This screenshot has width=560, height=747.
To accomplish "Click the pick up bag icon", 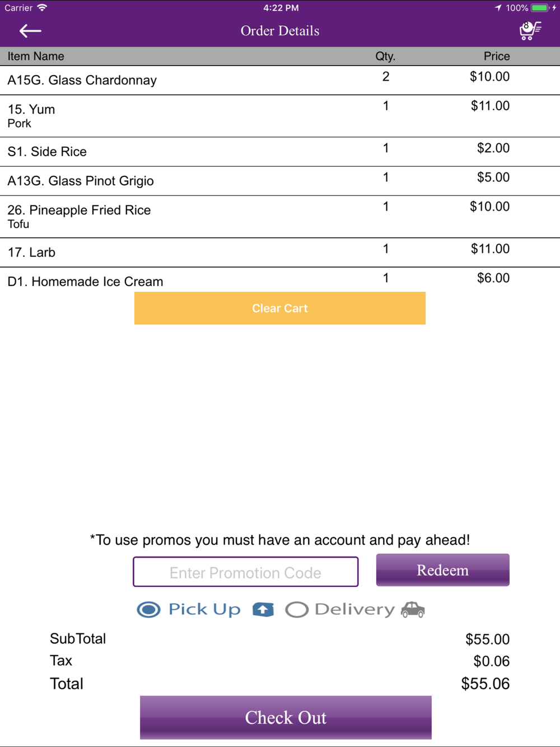I will (x=263, y=610).
